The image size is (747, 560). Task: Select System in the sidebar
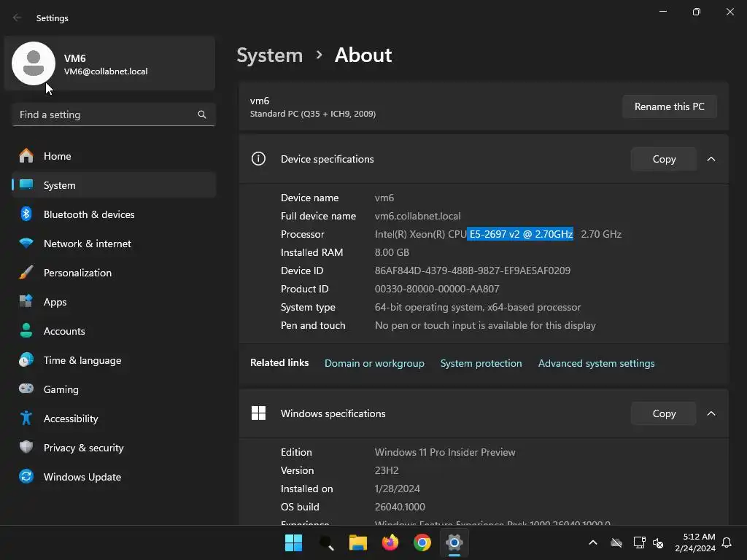[x=113, y=185]
